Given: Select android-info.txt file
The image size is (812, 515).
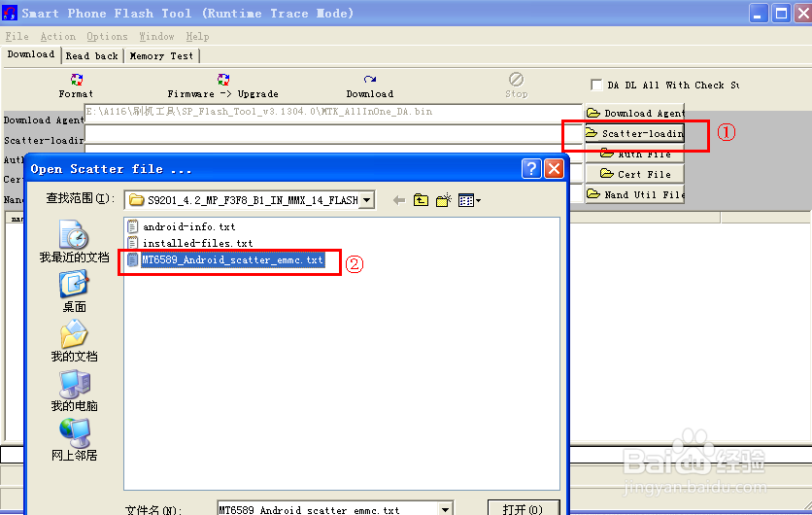Looking at the screenshot, I should [x=182, y=226].
